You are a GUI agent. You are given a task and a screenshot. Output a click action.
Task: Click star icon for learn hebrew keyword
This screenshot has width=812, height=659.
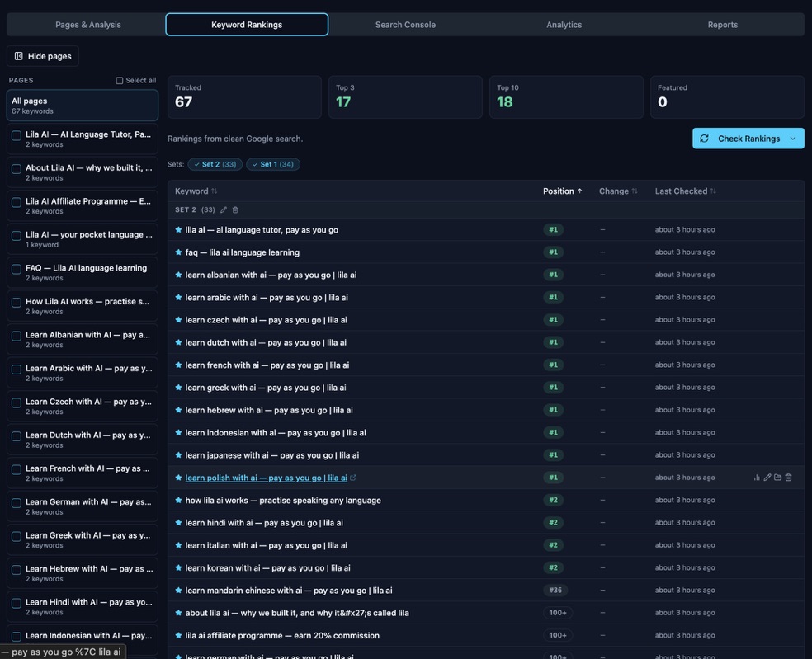click(178, 410)
